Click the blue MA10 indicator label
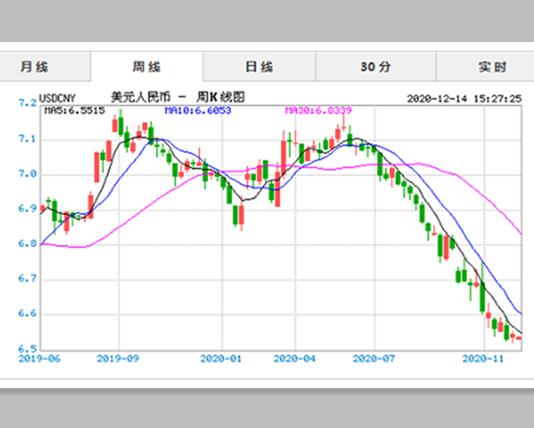 coord(198,111)
